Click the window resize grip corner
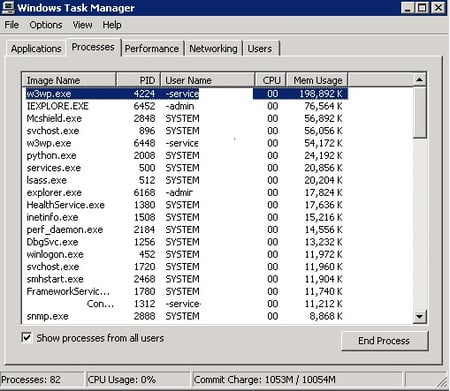This screenshot has height=391, width=450. (443, 382)
